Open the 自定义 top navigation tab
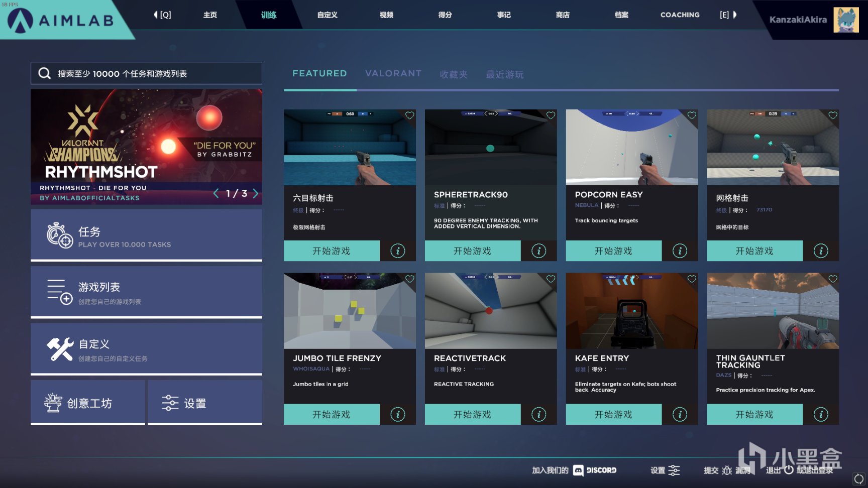 click(x=328, y=15)
